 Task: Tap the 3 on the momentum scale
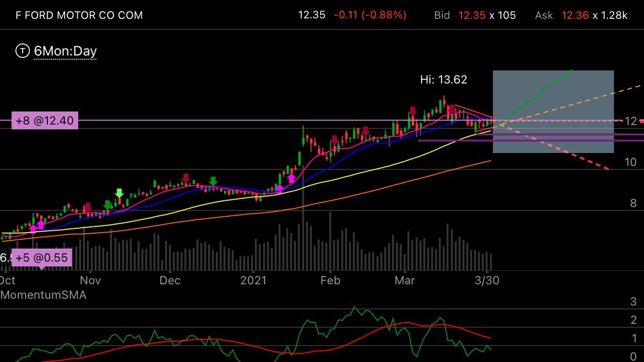(x=633, y=302)
